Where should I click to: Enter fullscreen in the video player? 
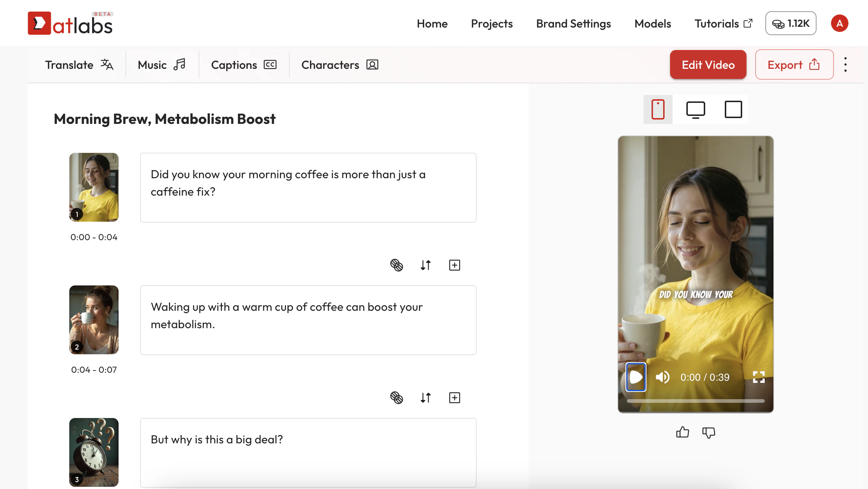[x=759, y=377]
